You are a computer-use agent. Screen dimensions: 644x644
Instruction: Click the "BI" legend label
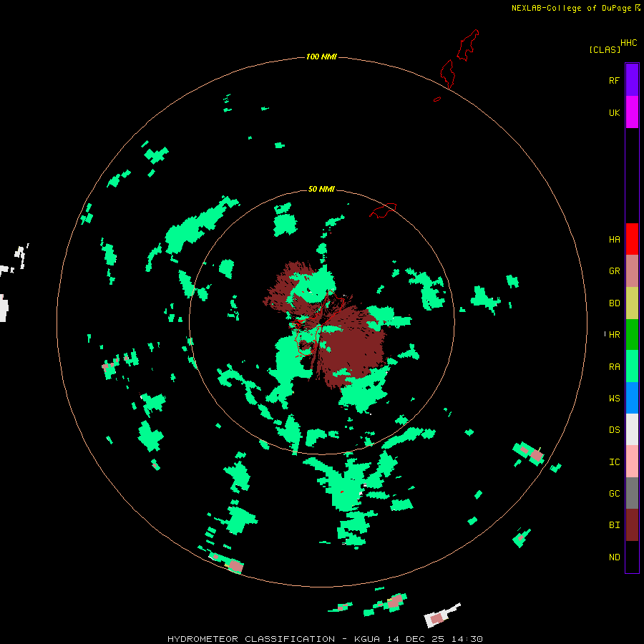[615, 525]
